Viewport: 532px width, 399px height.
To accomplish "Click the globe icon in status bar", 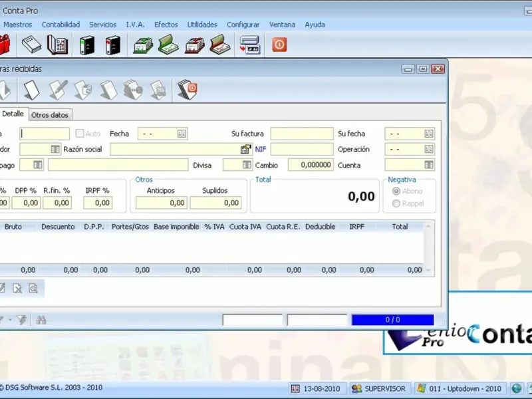I will pos(517,388).
